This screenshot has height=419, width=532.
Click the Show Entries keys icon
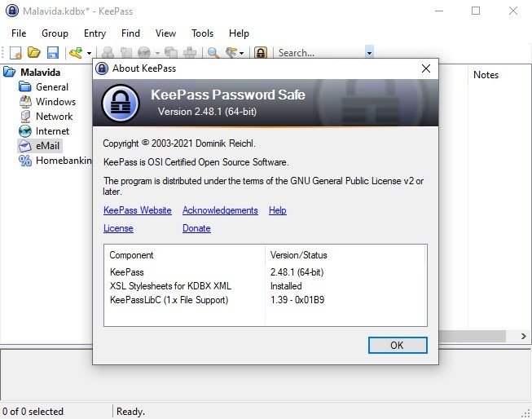pyautogui.click(x=231, y=53)
